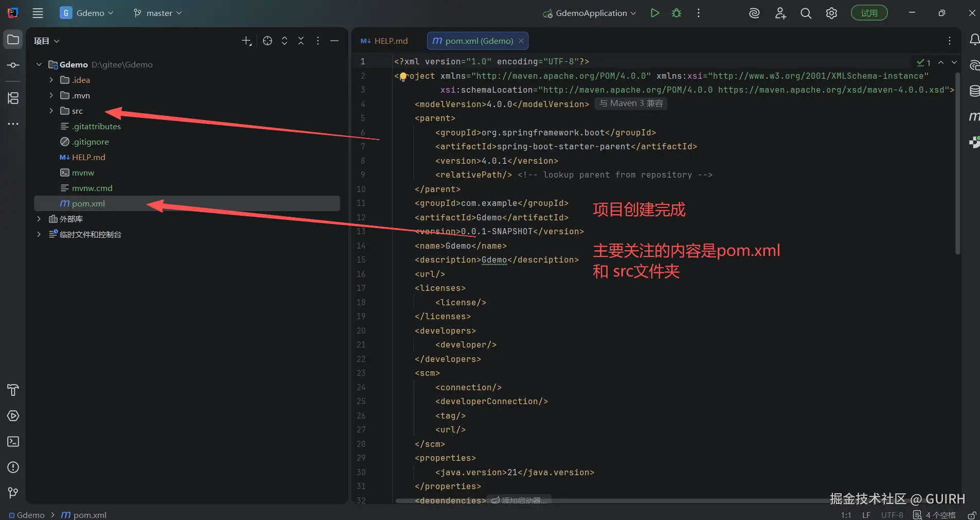
Task: Open the Problems tool window
Action: [13, 467]
